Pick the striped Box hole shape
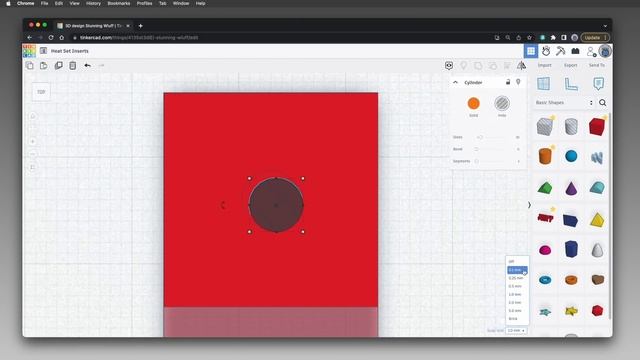The width and height of the screenshot is (640, 360). point(545,127)
